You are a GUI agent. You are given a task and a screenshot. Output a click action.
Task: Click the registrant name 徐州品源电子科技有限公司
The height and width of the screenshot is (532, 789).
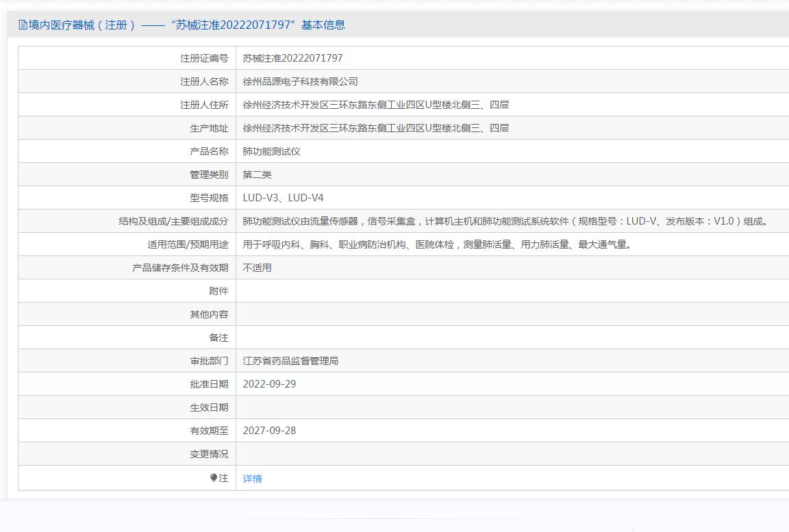click(300, 81)
